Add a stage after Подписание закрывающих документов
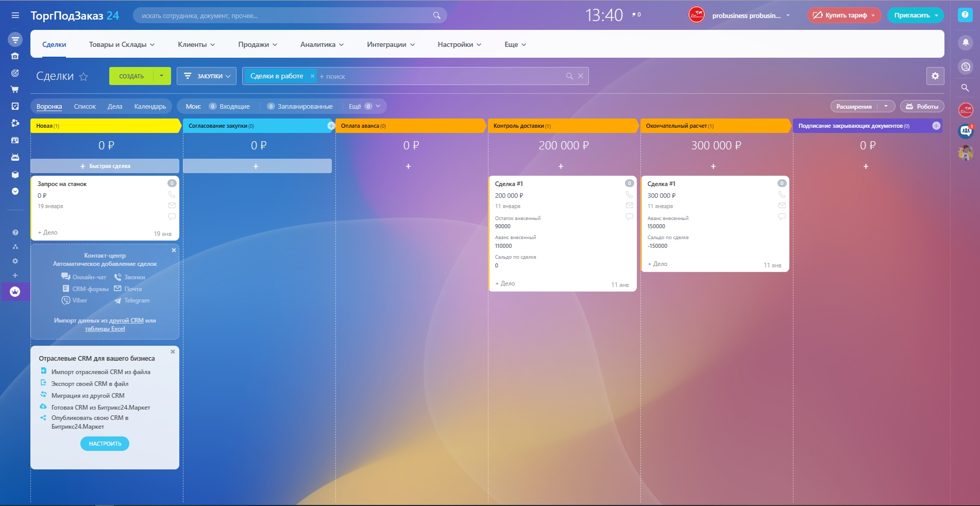980x506 pixels. [936, 126]
